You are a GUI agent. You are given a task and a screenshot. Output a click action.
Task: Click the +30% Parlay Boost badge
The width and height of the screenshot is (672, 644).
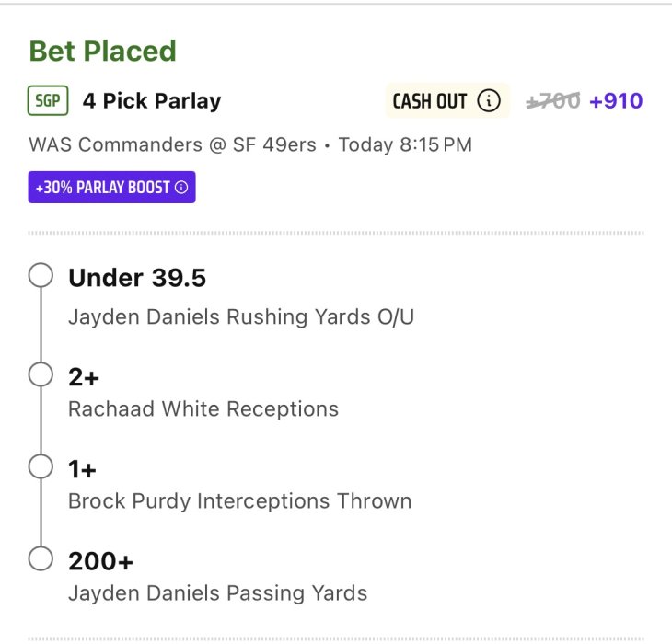click(112, 187)
